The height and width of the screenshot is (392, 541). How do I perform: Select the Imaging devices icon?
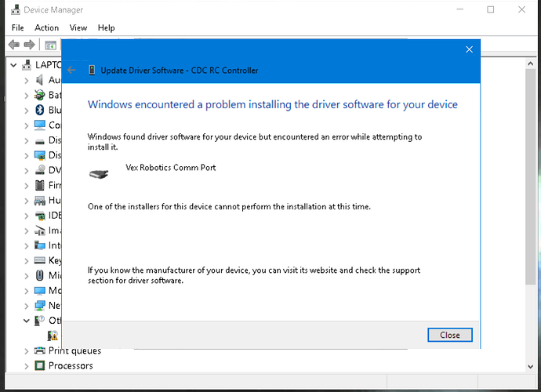click(x=40, y=230)
